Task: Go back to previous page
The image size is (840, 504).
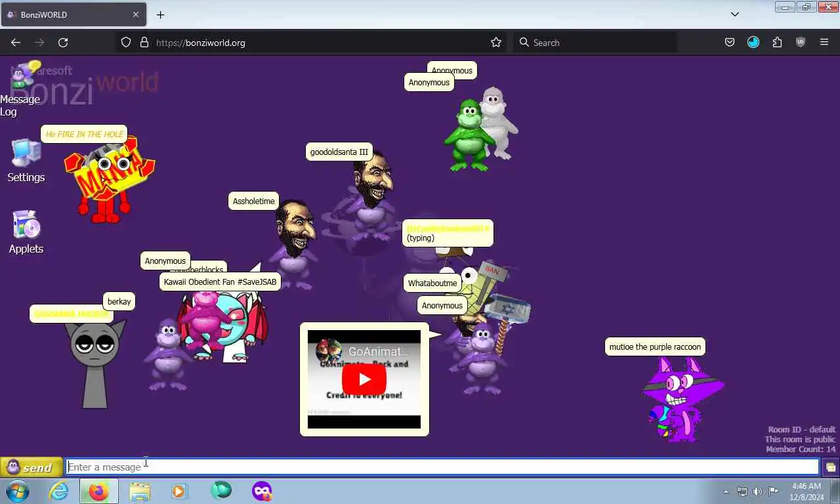Action: click(16, 42)
